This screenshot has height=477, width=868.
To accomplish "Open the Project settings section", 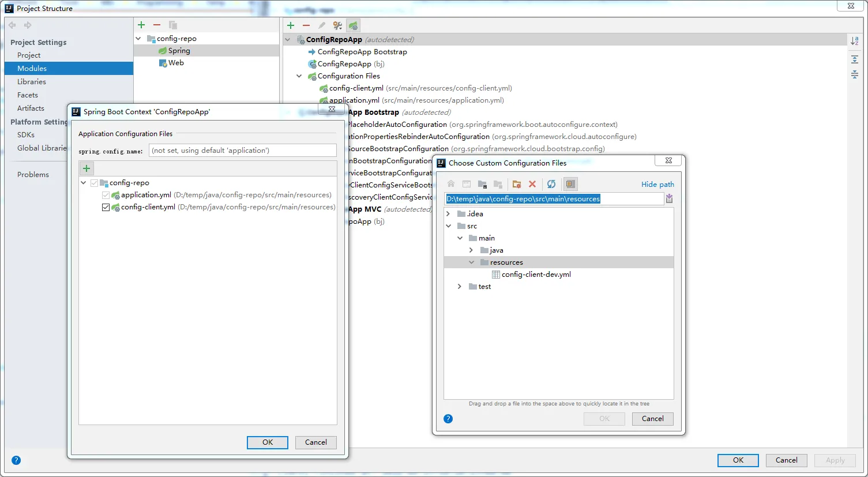I will [29, 55].
